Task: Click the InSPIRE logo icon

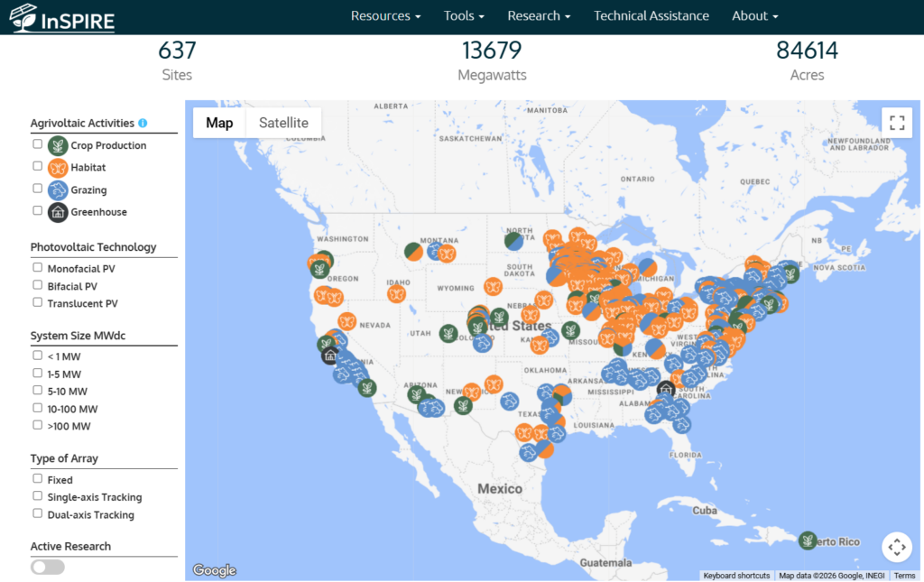Action: pos(25,16)
